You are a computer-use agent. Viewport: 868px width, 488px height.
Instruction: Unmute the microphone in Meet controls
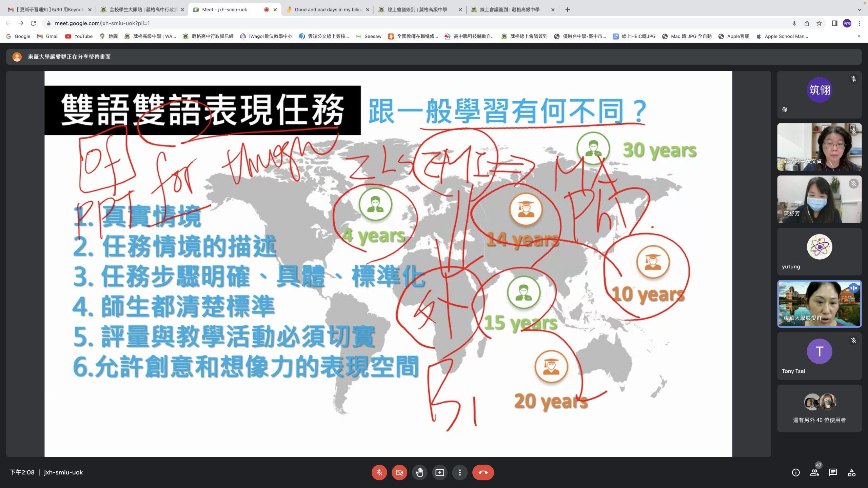(x=379, y=472)
